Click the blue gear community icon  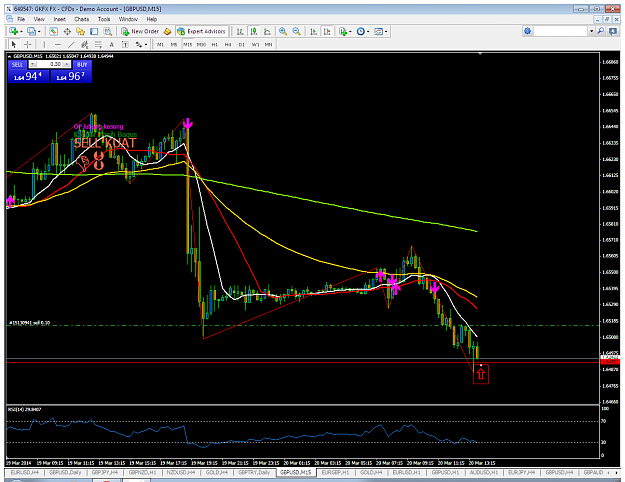pyautogui.click(x=528, y=31)
